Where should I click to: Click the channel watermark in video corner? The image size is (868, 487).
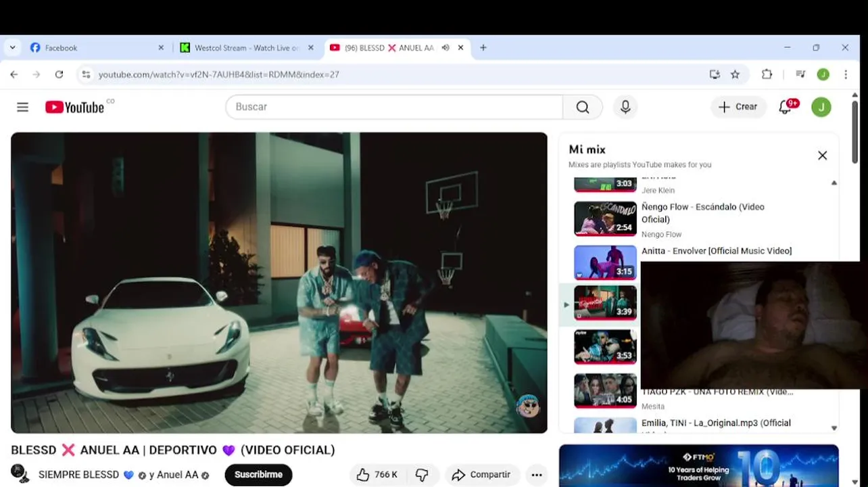(527, 406)
